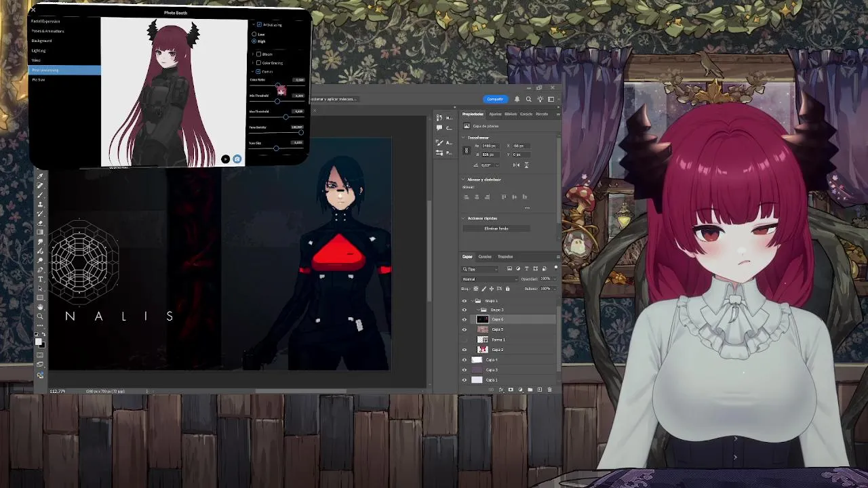
Task: Open the Discover lightbulb icon
Action: [540, 99]
